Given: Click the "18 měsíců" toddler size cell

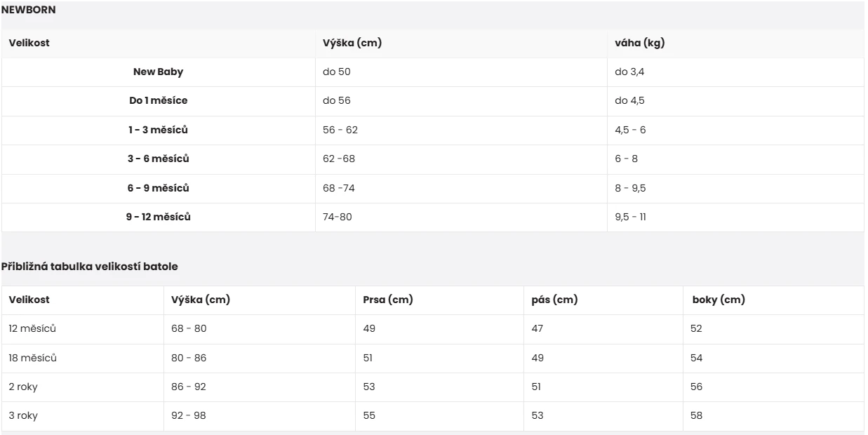Looking at the screenshot, I should pyautogui.click(x=32, y=358).
